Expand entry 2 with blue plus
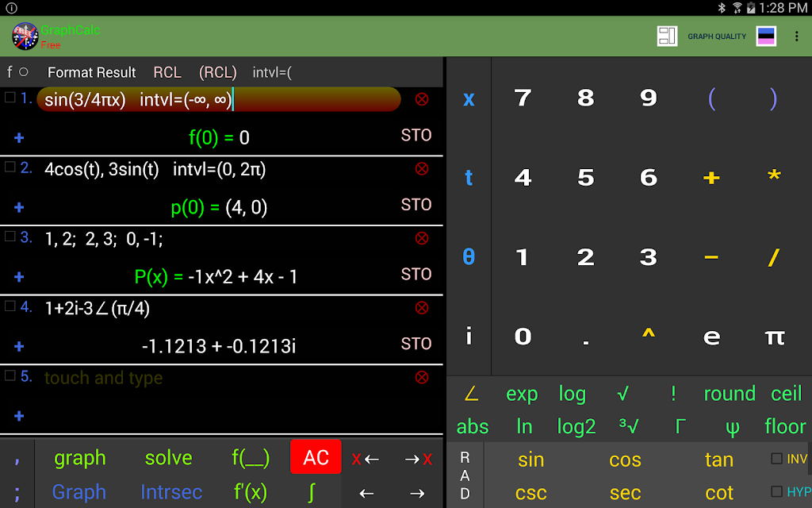The image size is (812, 508). coord(19,207)
